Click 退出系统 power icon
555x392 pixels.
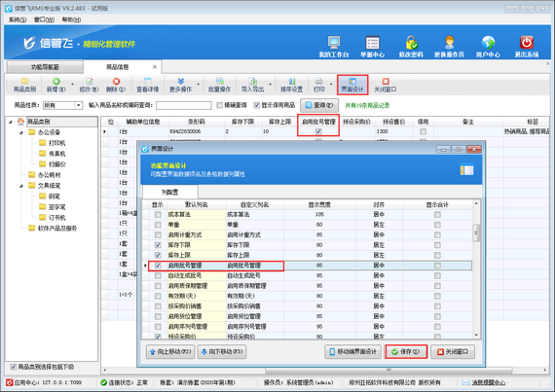527,43
